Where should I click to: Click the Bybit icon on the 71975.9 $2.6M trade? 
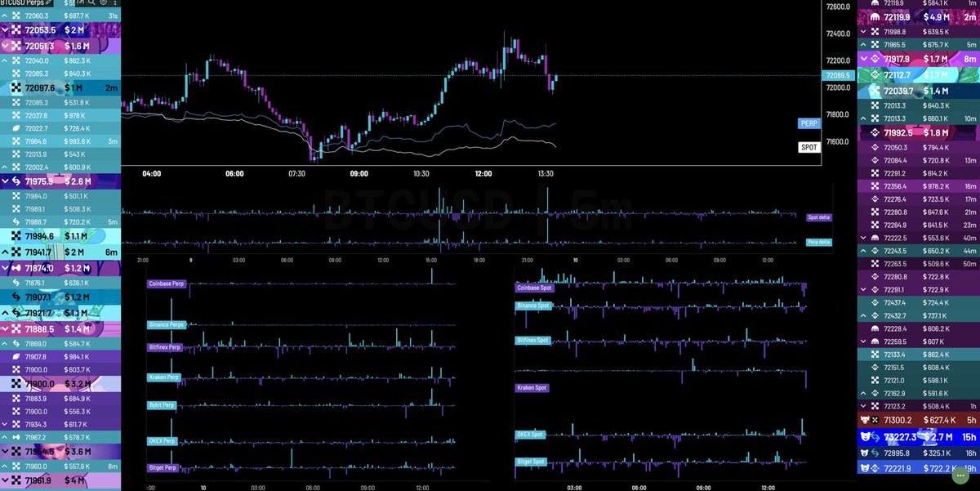point(15,181)
